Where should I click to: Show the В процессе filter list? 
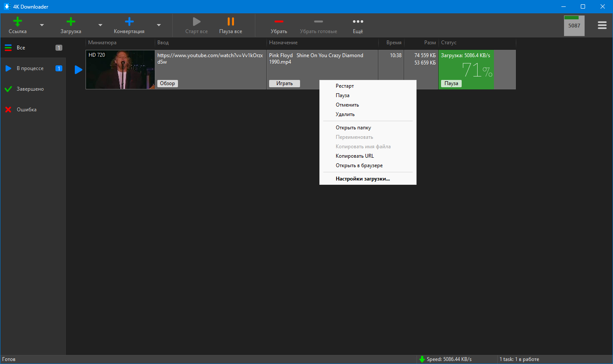[x=30, y=68]
